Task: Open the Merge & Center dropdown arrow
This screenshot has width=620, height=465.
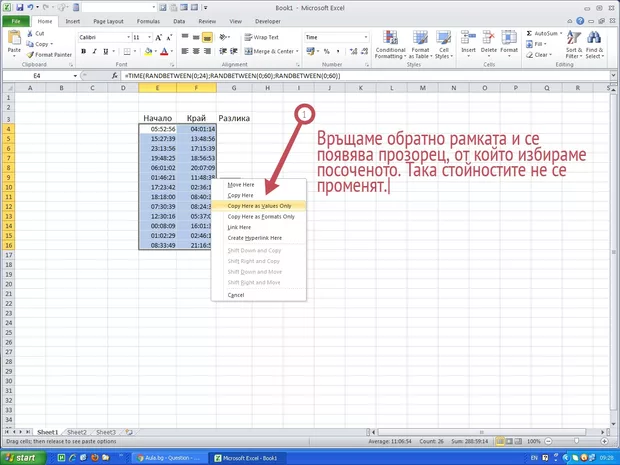Action: tap(298, 51)
